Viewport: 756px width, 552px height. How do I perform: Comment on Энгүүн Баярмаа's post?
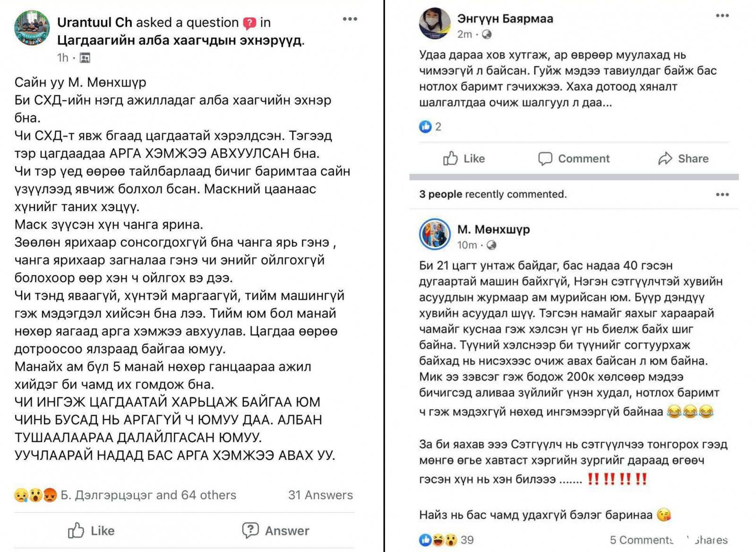(x=574, y=159)
